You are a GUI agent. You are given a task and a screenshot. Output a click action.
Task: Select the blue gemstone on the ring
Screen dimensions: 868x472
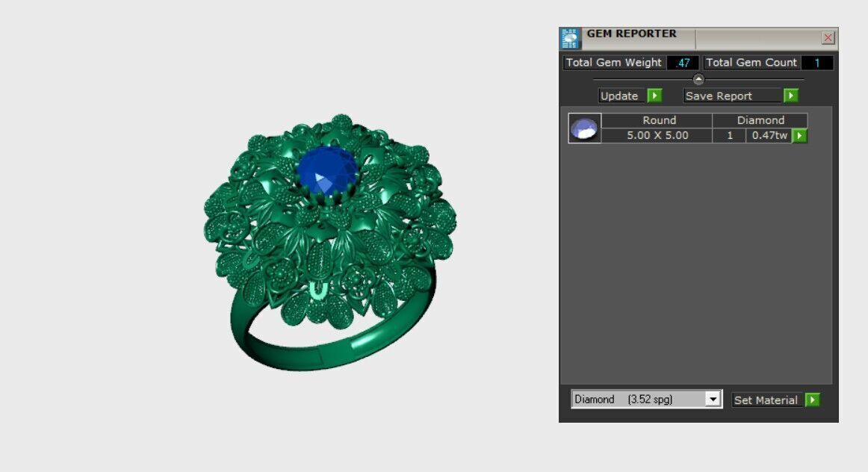pyautogui.click(x=328, y=170)
